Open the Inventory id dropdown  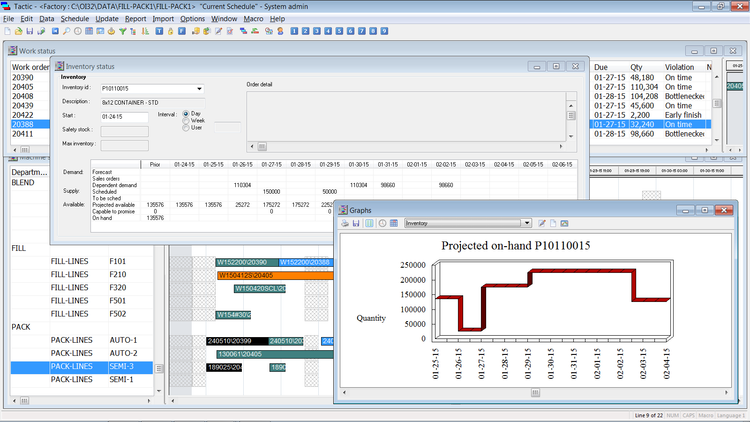199,89
